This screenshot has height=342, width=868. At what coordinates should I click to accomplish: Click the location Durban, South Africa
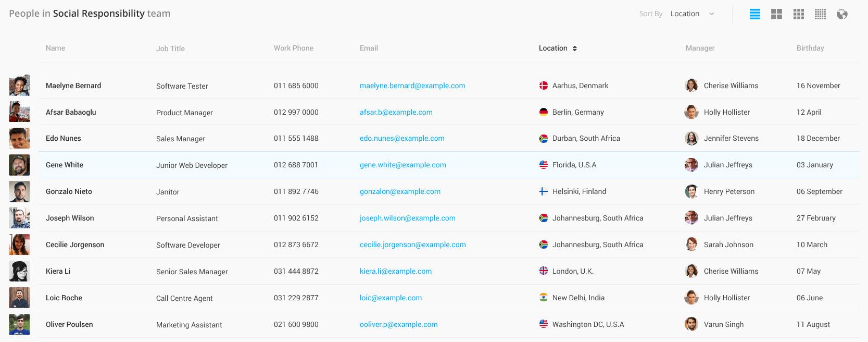[x=586, y=138]
